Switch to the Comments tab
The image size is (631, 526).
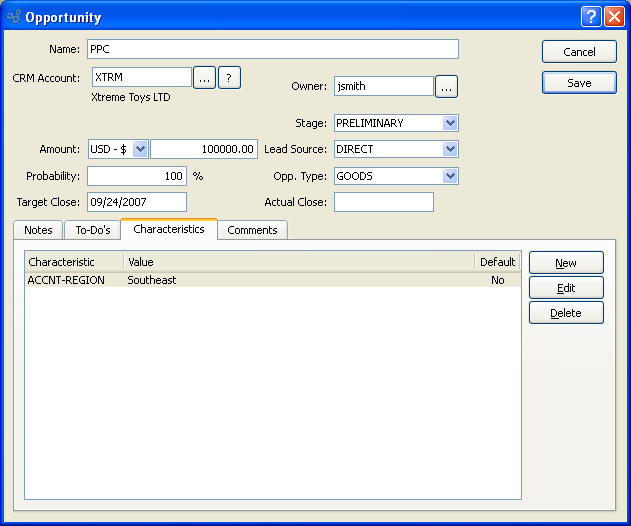pyautogui.click(x=252, y=230)
